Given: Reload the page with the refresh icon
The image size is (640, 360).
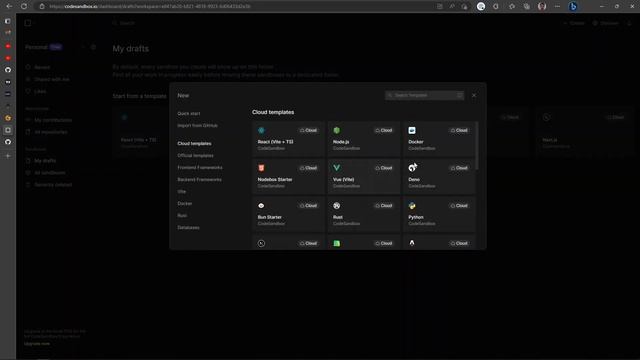Looking at the screenshot, I should [24, 6].
